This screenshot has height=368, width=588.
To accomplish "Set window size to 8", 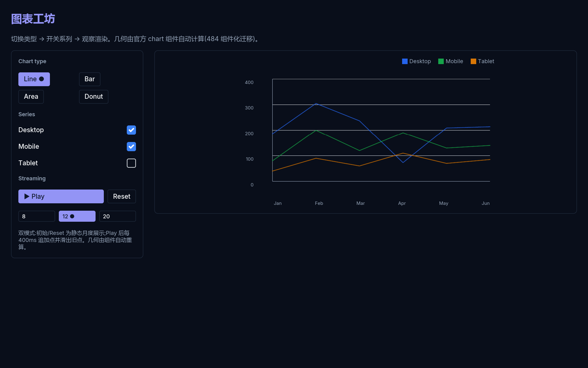I will click(x=37, y=216).
